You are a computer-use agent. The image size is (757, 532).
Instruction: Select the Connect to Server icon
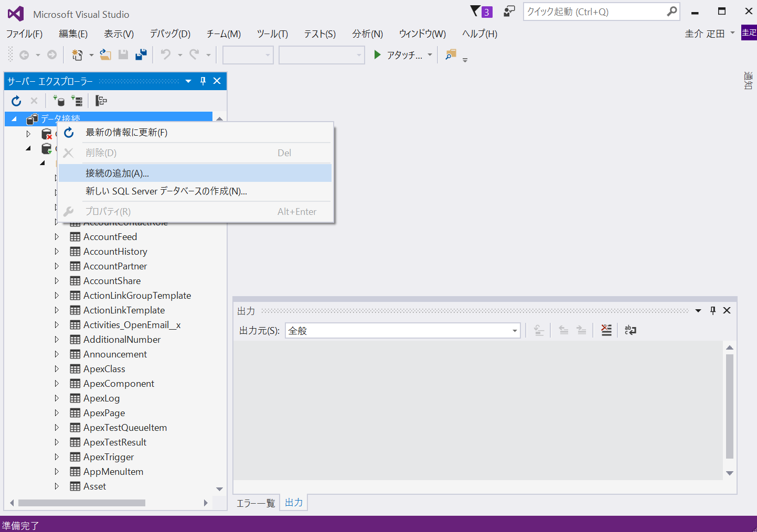pyautogui.click(x=78, y=101)
